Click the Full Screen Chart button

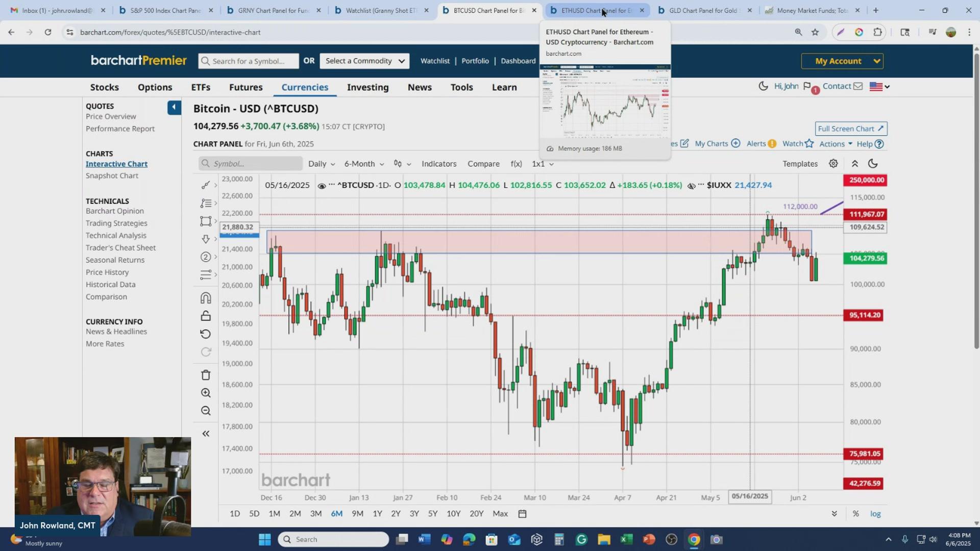pyautogui.click(x=850, y=129)
